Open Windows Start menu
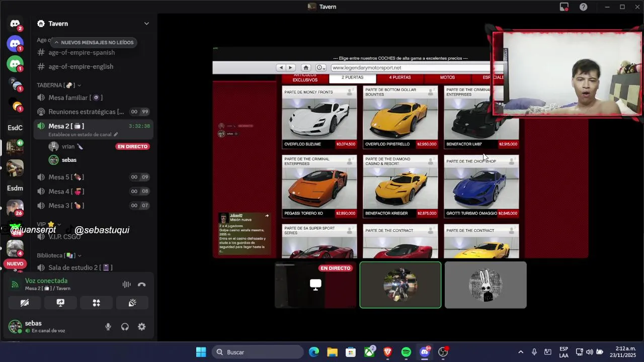Image resolution: width=644 pixels, height=362 pixels. coord(201,352)
